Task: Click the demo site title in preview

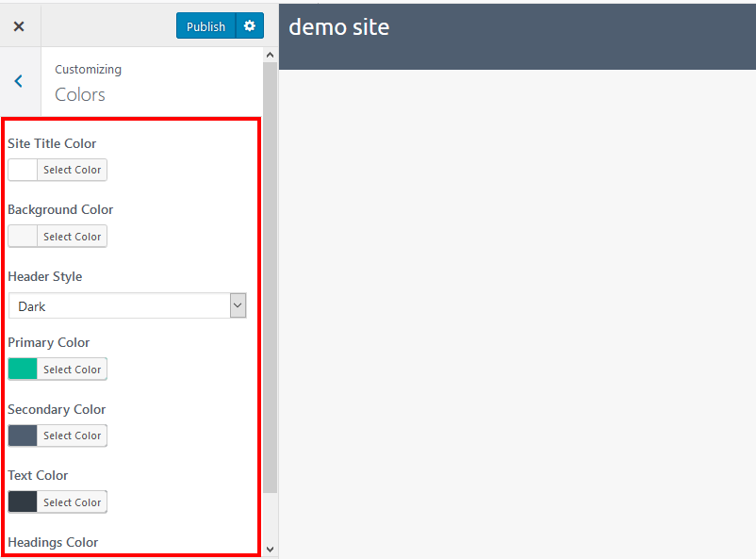Action: (x=339, y=27)
